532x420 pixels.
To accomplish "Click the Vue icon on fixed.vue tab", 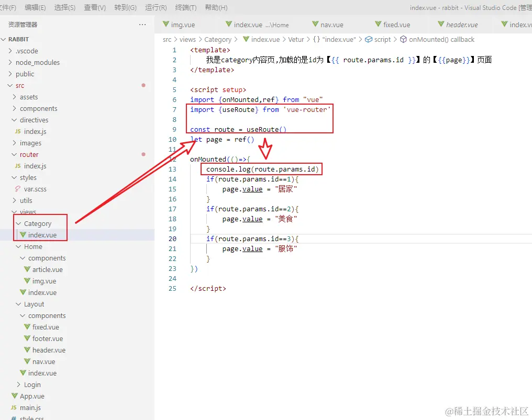I will pyautogui.click(x=378, y=24).
